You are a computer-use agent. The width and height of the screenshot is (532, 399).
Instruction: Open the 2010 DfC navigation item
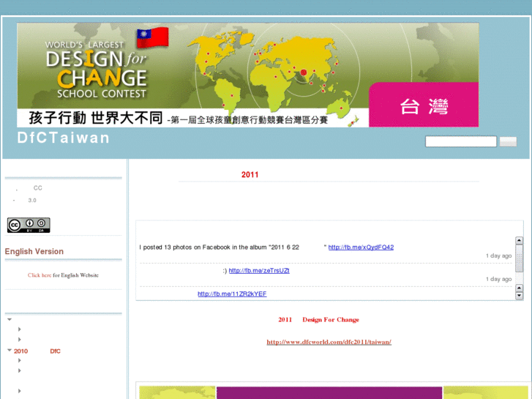37,351
